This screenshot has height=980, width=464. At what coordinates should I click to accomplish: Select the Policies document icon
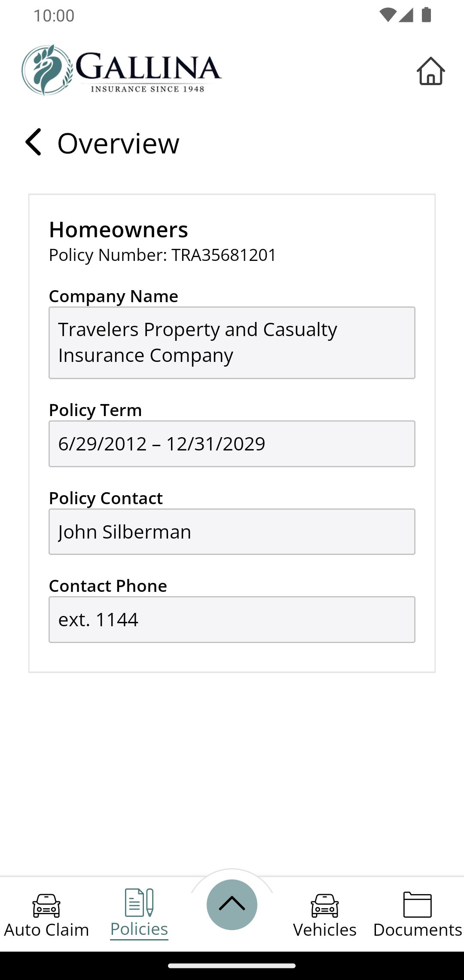pos(139,902)
